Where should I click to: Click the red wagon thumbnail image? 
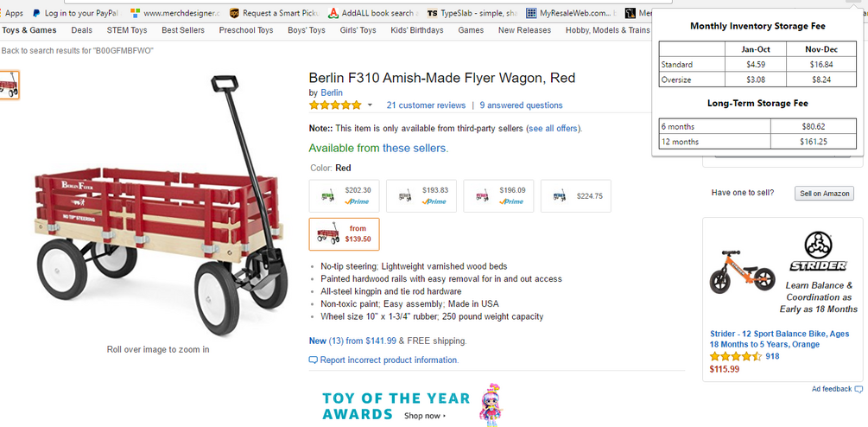coord(10,85)
